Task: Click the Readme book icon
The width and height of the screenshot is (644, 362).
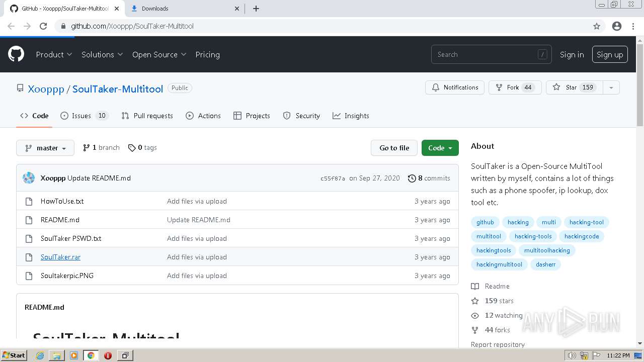Action: 475,286
